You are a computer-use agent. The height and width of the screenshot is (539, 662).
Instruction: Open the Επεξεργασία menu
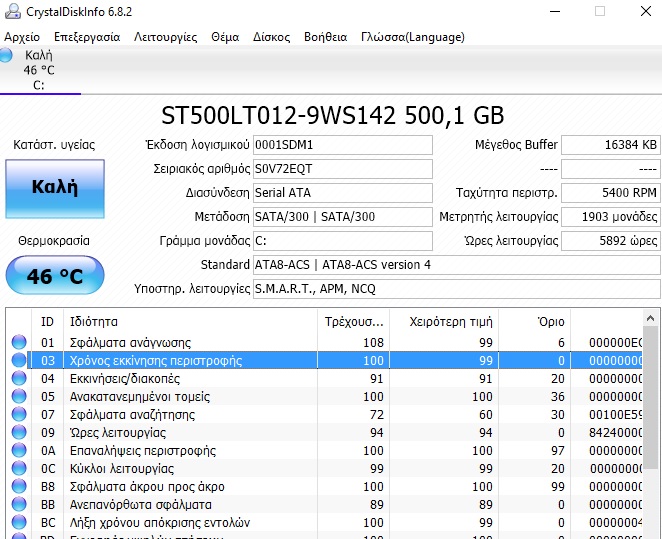(x=87, y=37)
